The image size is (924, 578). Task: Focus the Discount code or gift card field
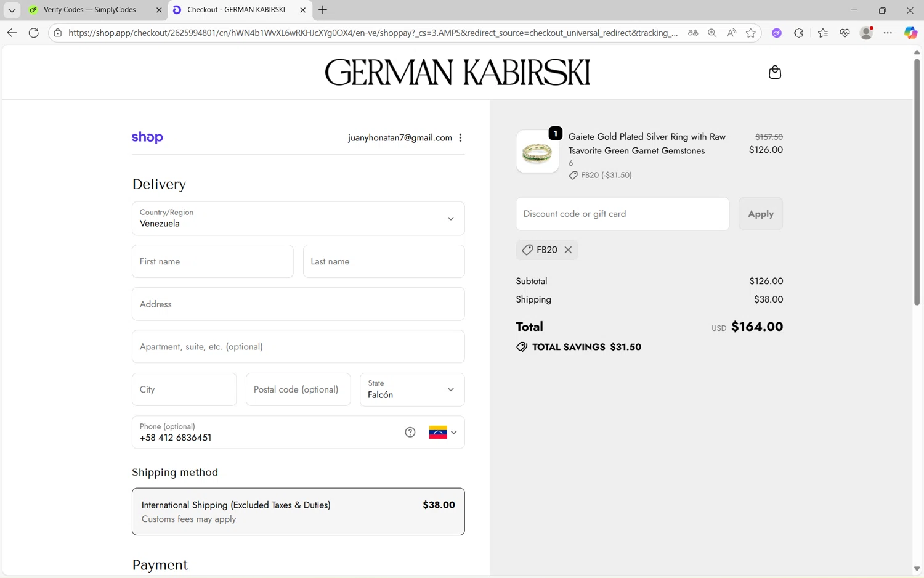coord(623,214)
